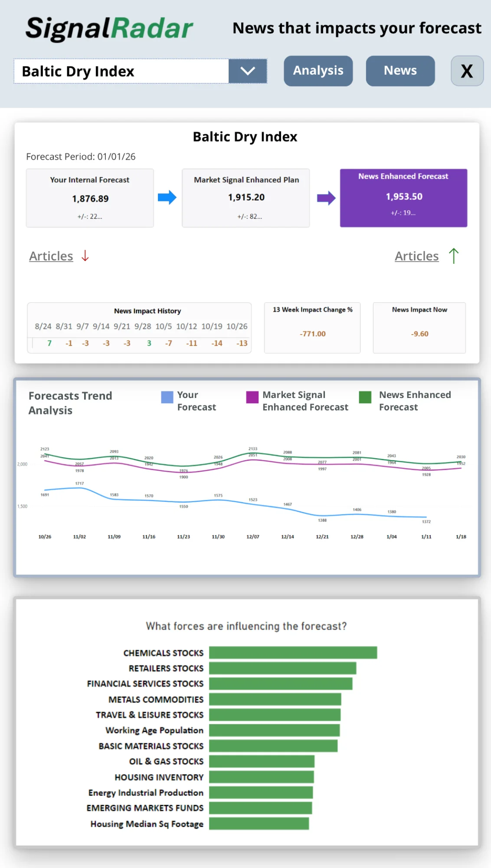This screenshot has width=491, height=868.
Task: Click the CHEMICALS STOCKS bar
Action: click(293, 652)
